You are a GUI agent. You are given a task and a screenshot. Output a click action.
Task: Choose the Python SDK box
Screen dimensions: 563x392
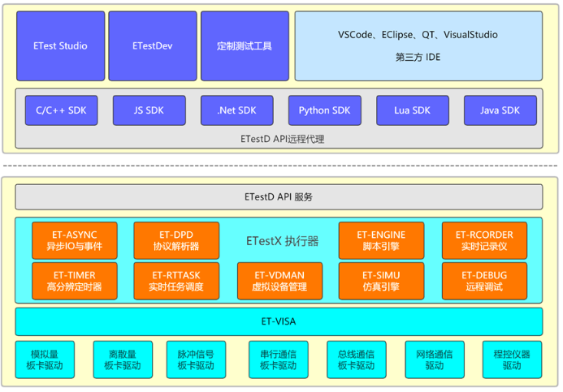tap(325, 110)
